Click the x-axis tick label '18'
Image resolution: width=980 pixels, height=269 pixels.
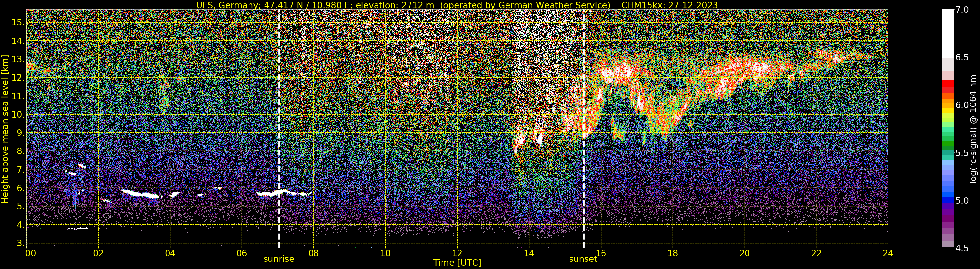673,253
